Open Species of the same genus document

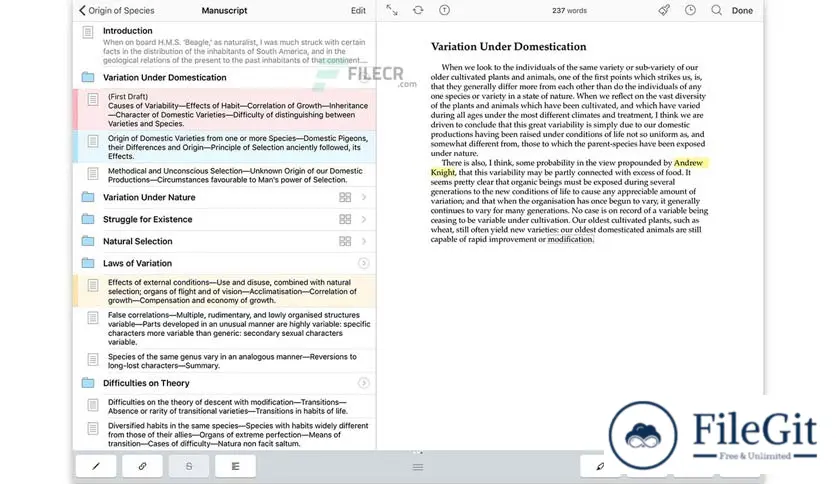pyautogui.click(x=224, y=361)
